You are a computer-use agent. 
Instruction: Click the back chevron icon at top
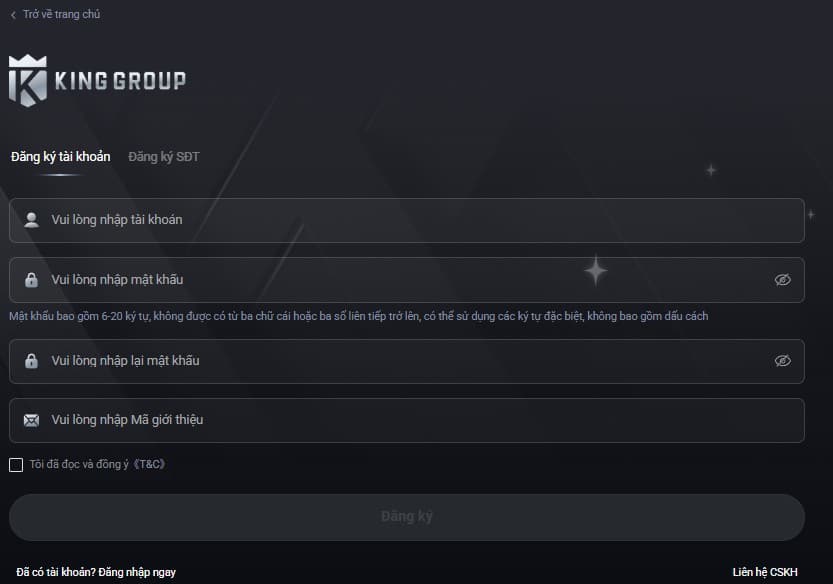pos(13,15)
